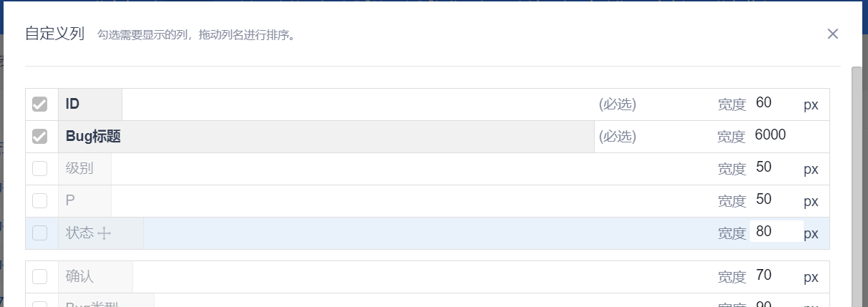Click the 级别 row width input
This screenshot has height=307, width=868.
[776, 168]
